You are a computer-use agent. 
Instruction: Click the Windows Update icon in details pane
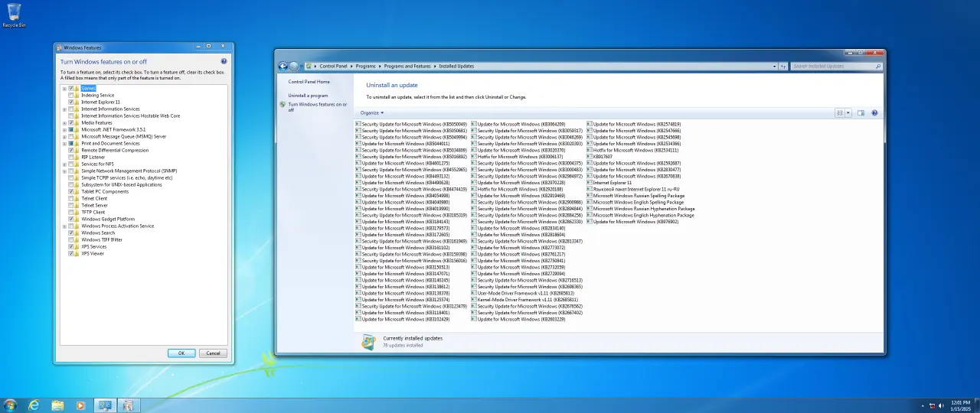(x=368, y=342)
